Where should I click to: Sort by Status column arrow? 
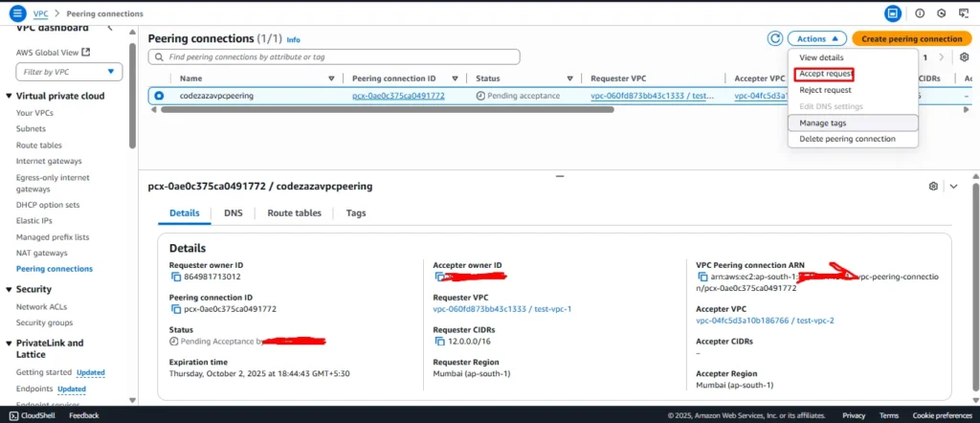point(570,78)
